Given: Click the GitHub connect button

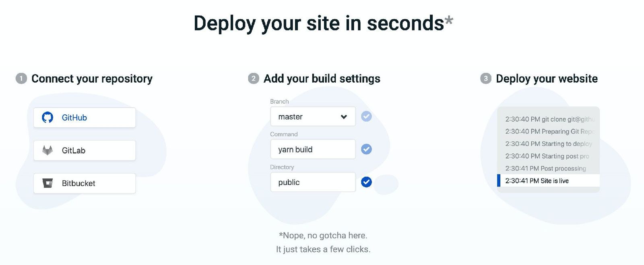Looking at the screenshot, I should 85,117.
